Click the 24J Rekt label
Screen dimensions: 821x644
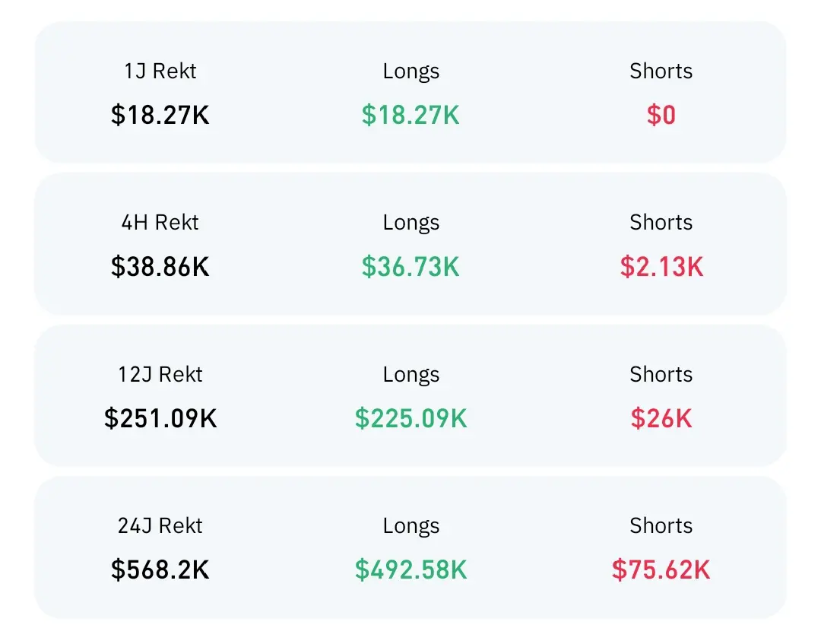(x=160, y=526)
